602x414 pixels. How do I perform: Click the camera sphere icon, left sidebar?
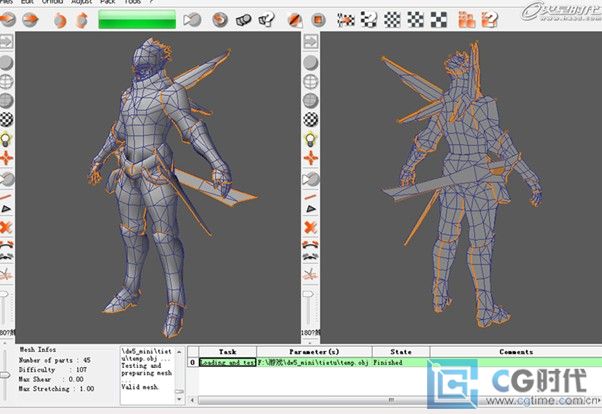7,179
